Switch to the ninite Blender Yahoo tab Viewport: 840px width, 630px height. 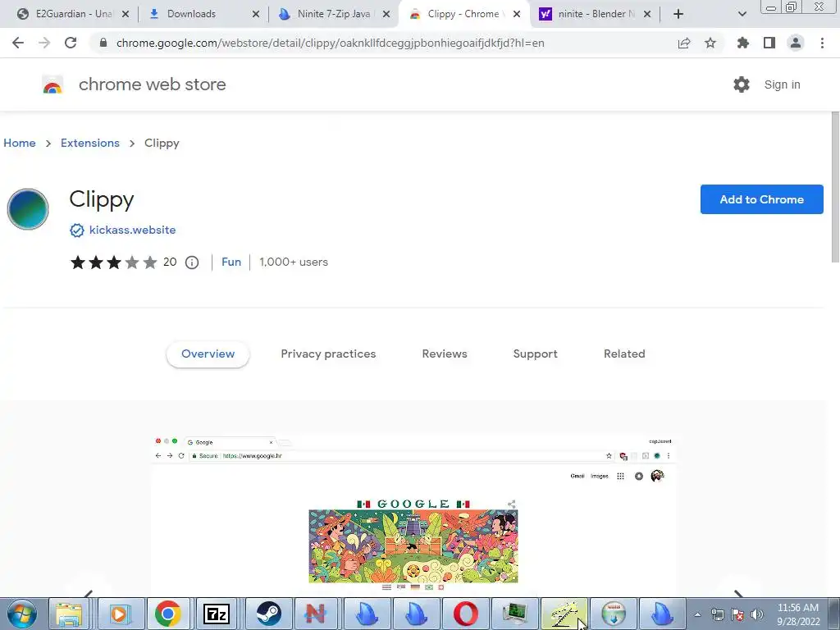coord(596,14)
